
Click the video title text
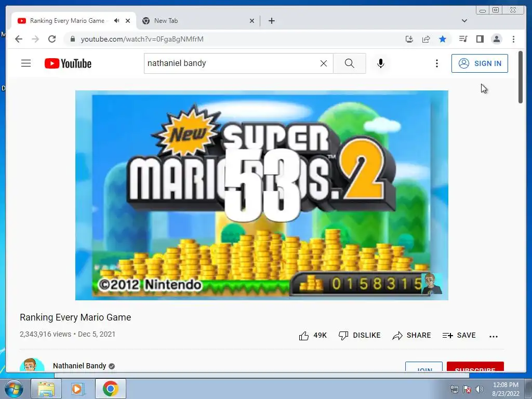coord(75,317)
